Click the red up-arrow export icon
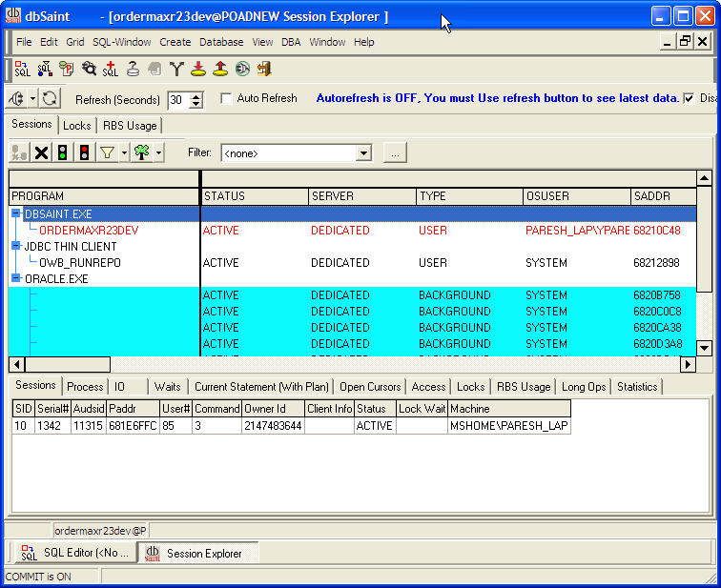 click(220, 70)
